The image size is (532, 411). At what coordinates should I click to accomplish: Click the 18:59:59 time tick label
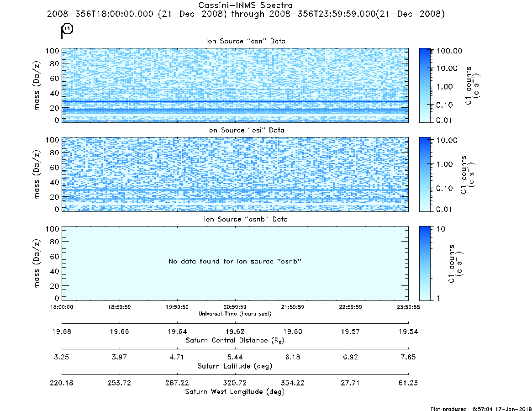[120, 307]
